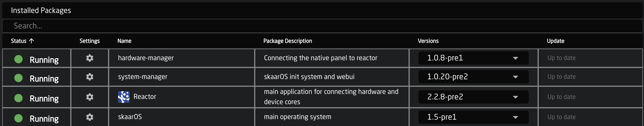Sort by the Versions column header
The image size is (644, 126).
(428, 41)
